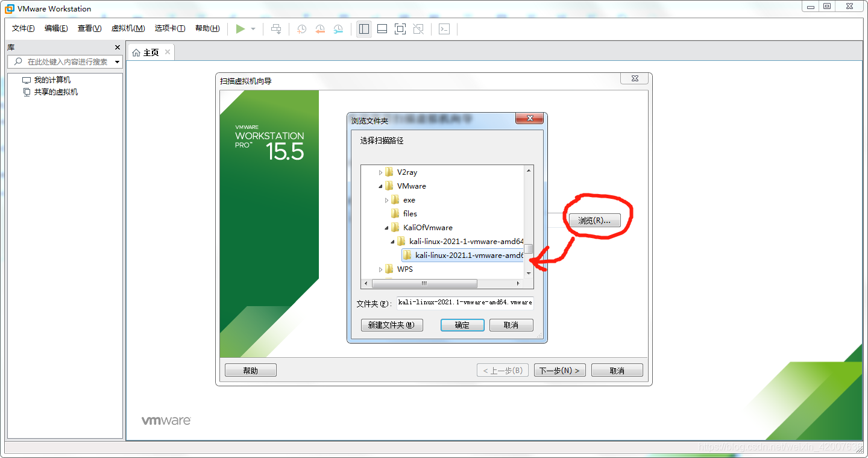The width and height of the screenshot is (868, 458).
Task: Click the wizard 下一步(N) > button
Action: click(x=560, y=371)
